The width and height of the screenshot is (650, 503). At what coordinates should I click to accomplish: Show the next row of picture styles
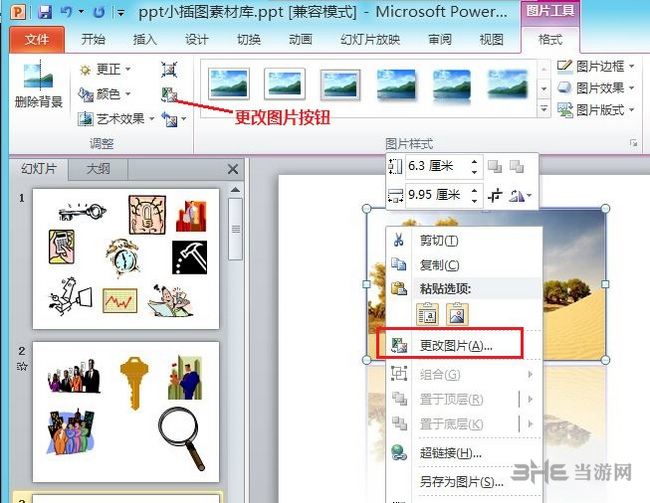click(543, 89)
